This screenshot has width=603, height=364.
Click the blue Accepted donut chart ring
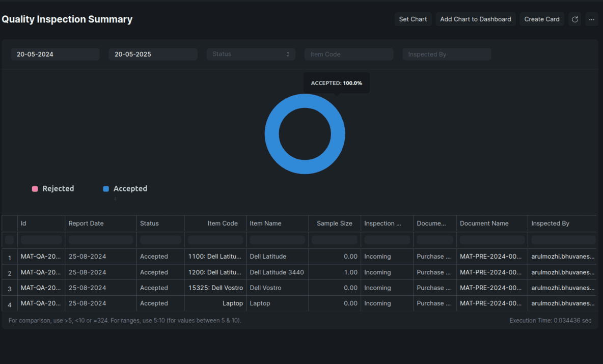[272, 134]
